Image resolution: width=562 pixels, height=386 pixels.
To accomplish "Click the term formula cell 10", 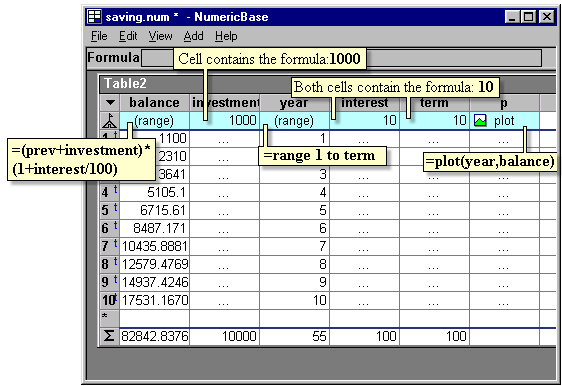I will 434,121.
